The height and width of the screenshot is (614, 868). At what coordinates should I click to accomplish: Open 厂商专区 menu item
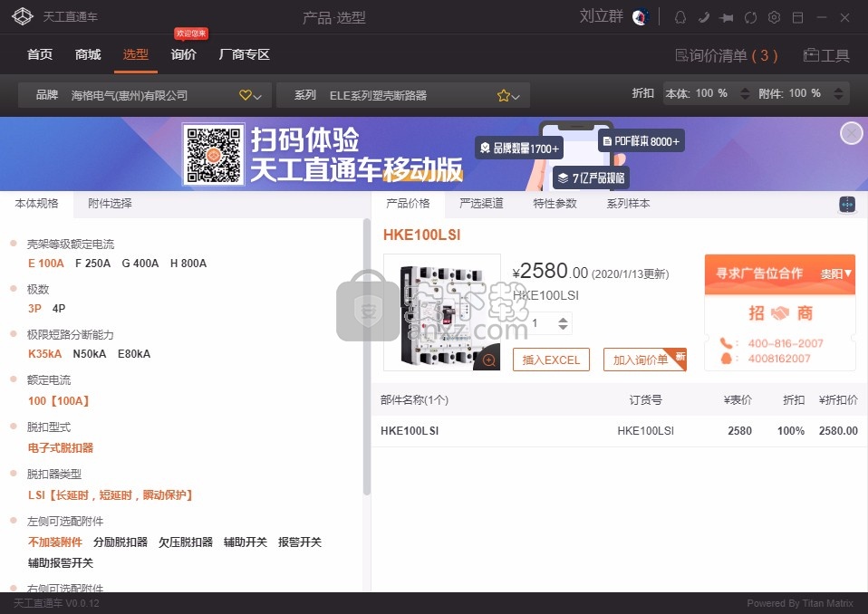point(244,54)
